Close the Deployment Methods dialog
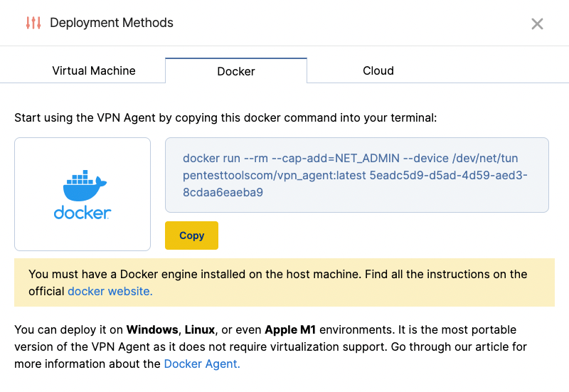Screen dimensions: 569x392 coord(537,23)
